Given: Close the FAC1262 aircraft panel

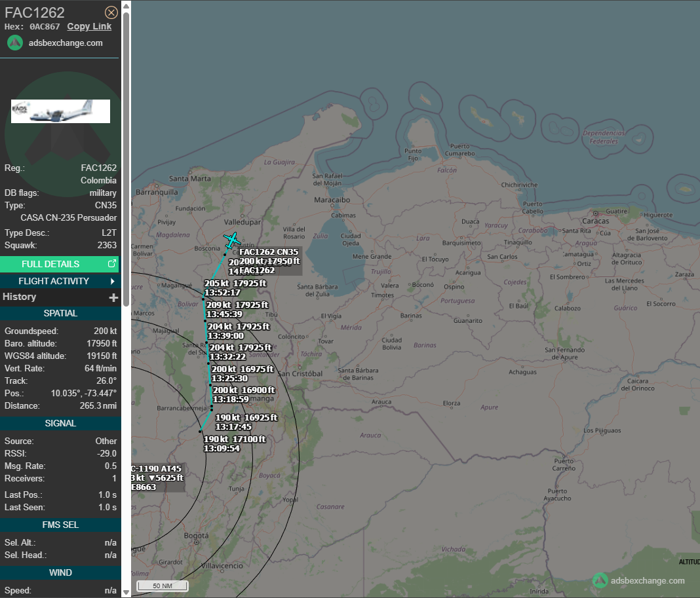Looking at the screenshot, I should (x=111, y=12).
